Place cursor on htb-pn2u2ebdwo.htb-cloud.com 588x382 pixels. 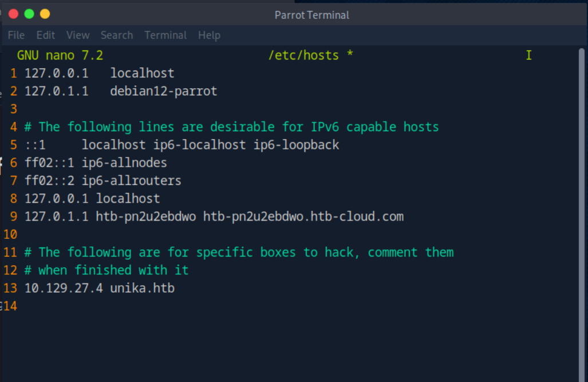[303, 216]
